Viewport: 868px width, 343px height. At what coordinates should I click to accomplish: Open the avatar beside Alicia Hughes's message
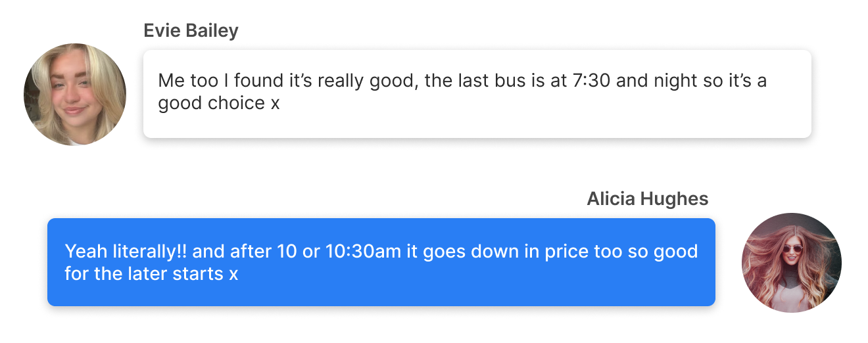point(792,262)
